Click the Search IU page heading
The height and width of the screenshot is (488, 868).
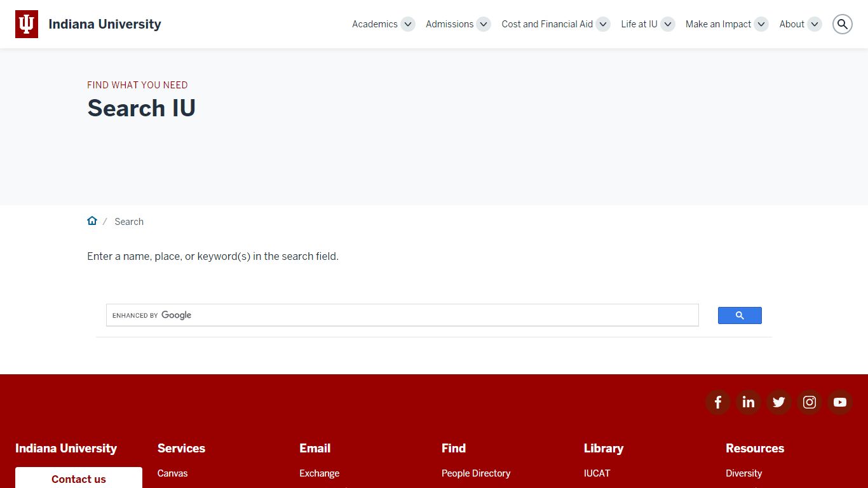click(141, 108)
